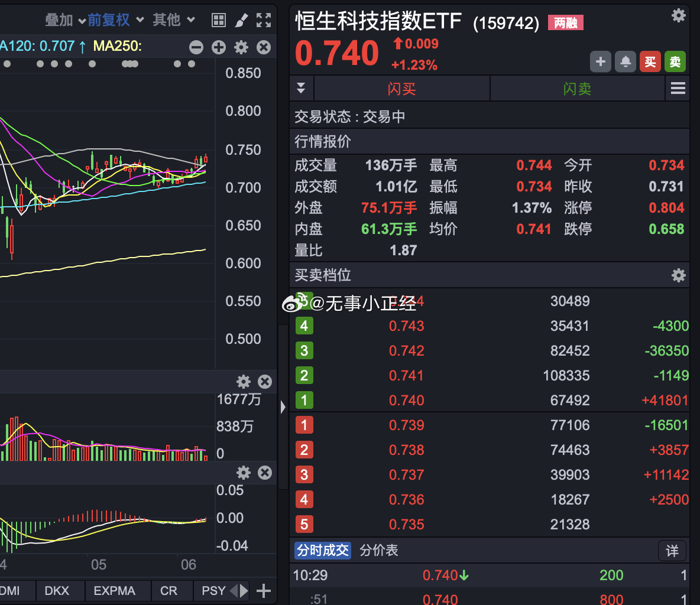Select the 分价表 tab
This screenshot has width=700, height=605.
378,550
